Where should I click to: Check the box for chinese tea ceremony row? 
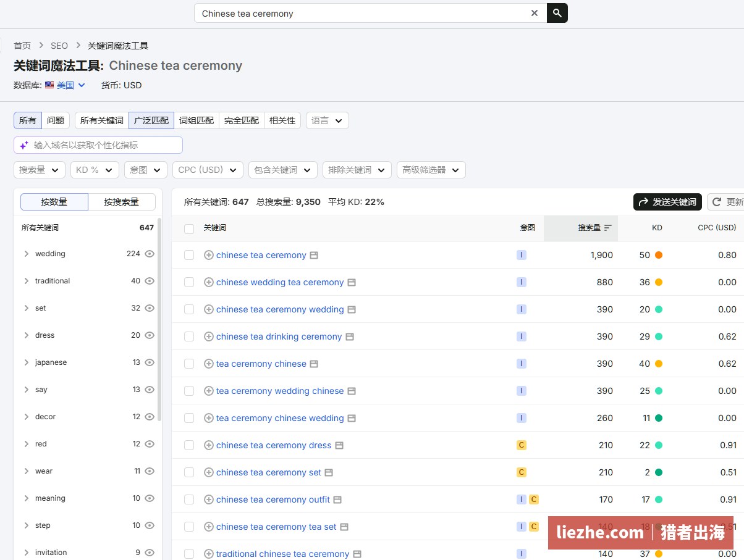click(x=189, y=255)
